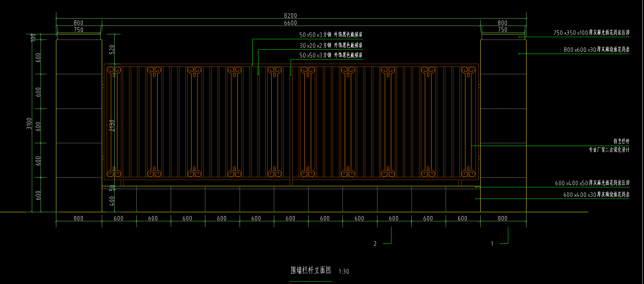Select the section marker number 1
This screenshot has height=284, width=644.
coord(492,244)
